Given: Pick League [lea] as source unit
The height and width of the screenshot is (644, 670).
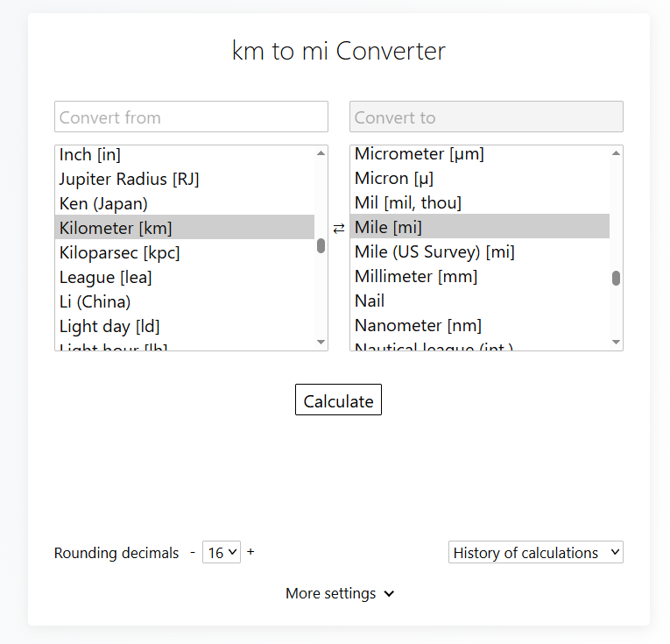Looking at the screenshot, I should coord(99,278).
